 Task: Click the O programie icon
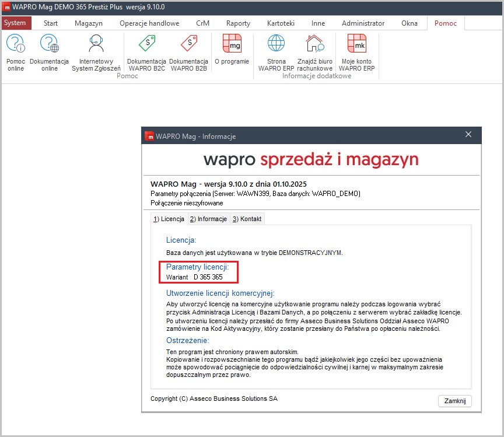point(232,51)
